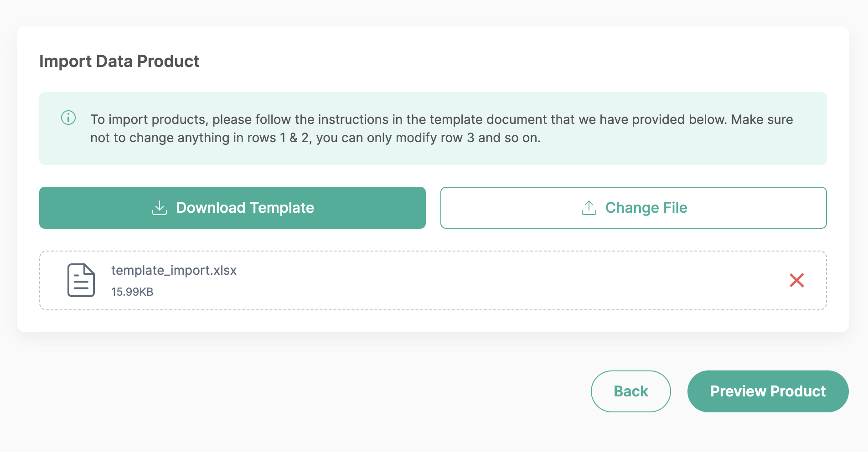Click the Import Data Product heading

119,61
